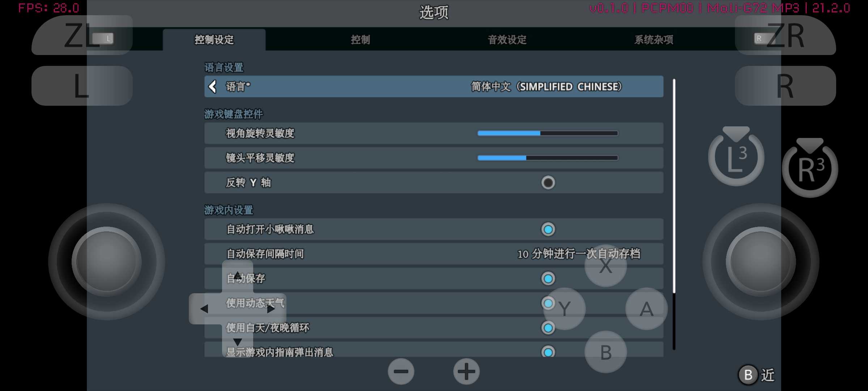
Task: Adjust the 视角旋转灵敏度 slider
Action: pyautogui.click(x=548, y=133)
